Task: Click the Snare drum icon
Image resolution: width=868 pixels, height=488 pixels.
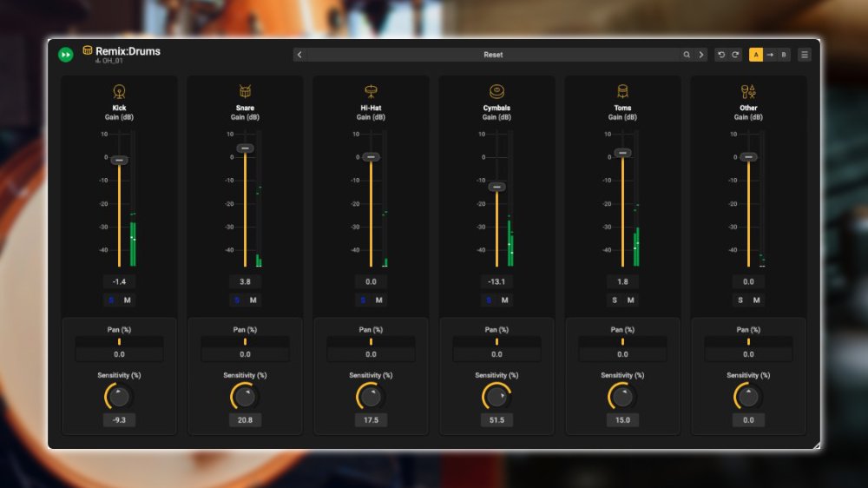Action: pos(245,91)
